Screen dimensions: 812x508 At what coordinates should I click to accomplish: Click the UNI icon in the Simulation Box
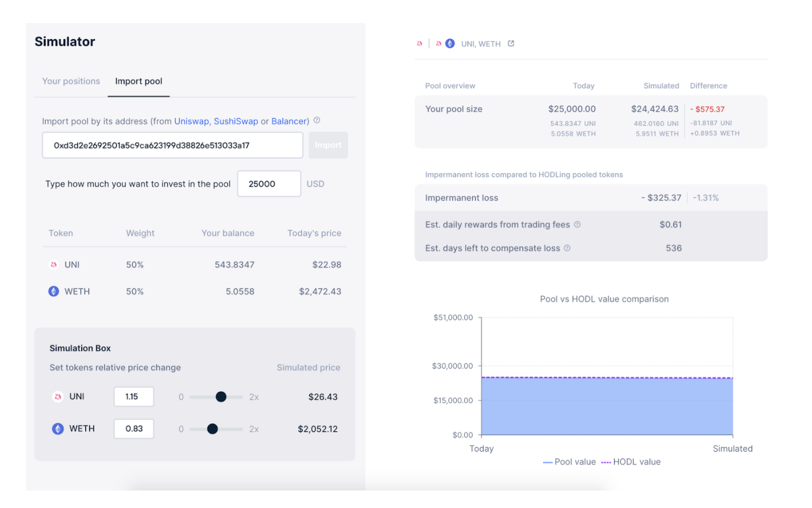point(58,397)
